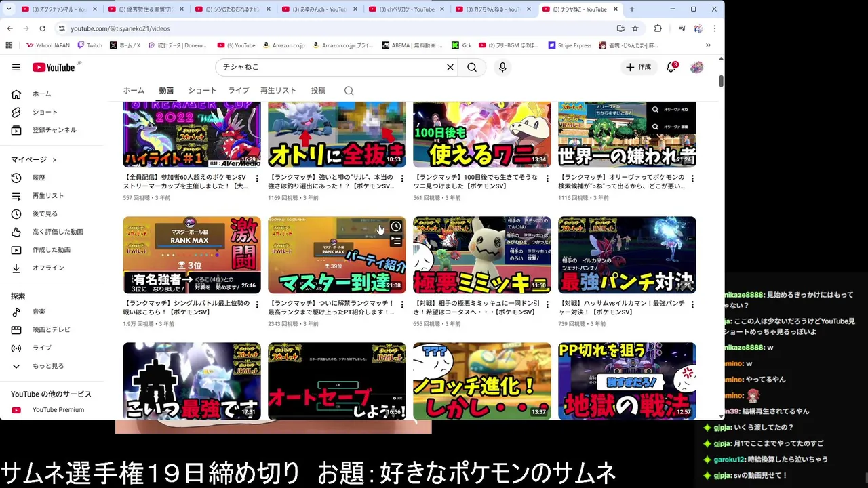Image resolution: width=868 pixels, height=488 pixels.
Task: Open the 世界一の嫌われ者 video thumbnail
Action: click(627, 134)
